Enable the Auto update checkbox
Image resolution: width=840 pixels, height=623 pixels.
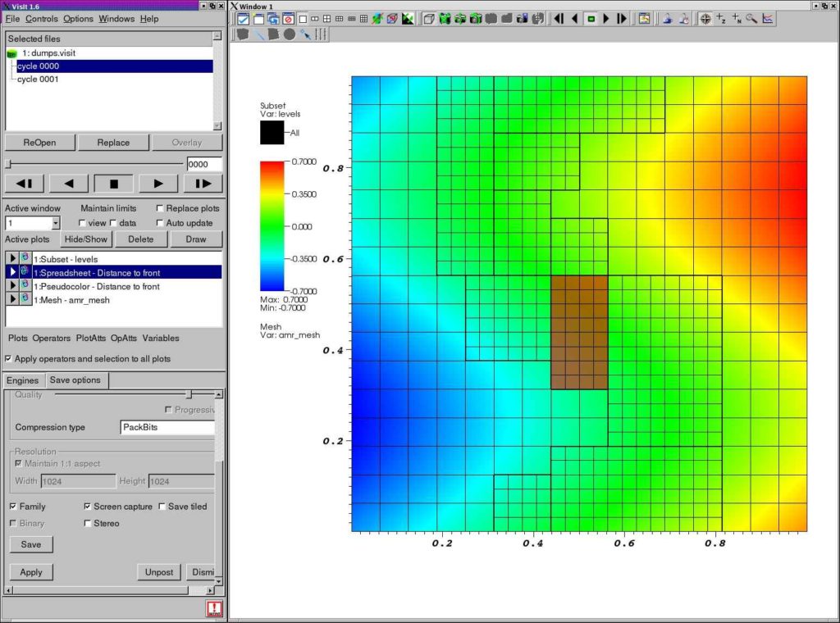click(161, 222)
